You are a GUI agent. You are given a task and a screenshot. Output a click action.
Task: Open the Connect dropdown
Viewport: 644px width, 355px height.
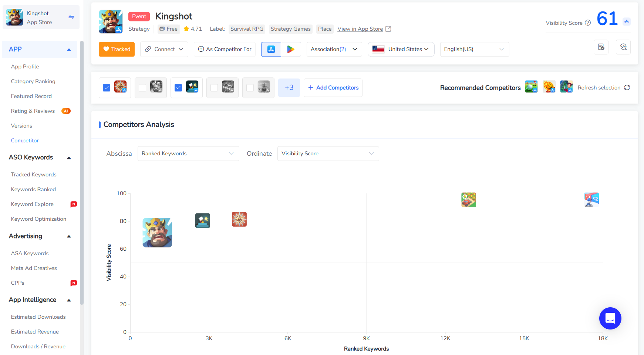coord(164,49)
